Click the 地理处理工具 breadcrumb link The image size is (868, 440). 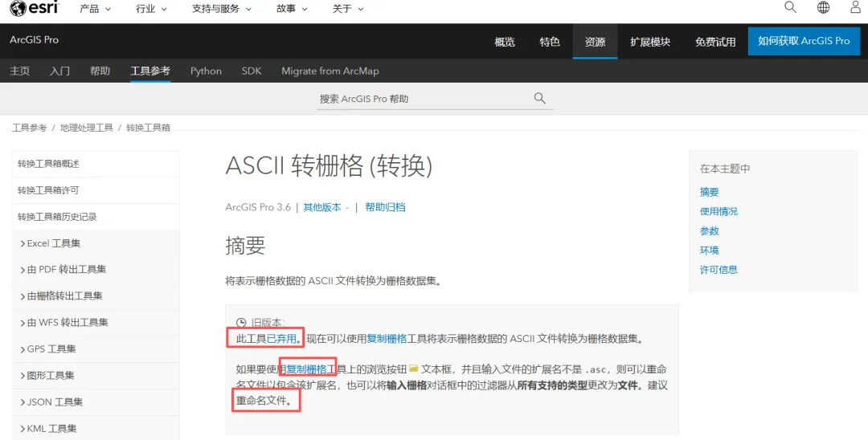click(x=86, y=128)
